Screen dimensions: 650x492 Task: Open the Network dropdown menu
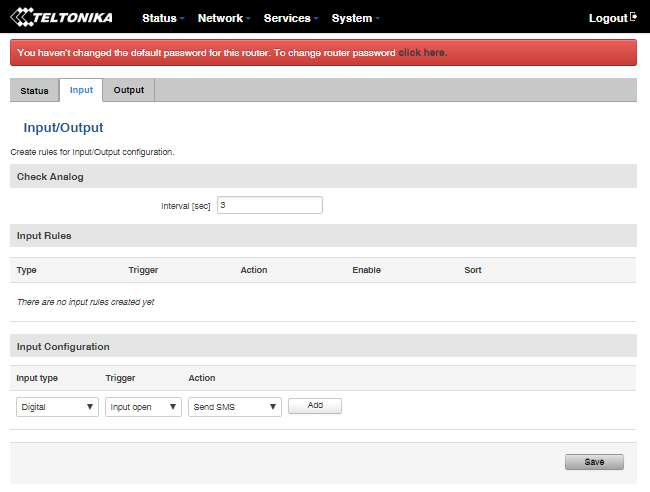click(x=224, y=18)
